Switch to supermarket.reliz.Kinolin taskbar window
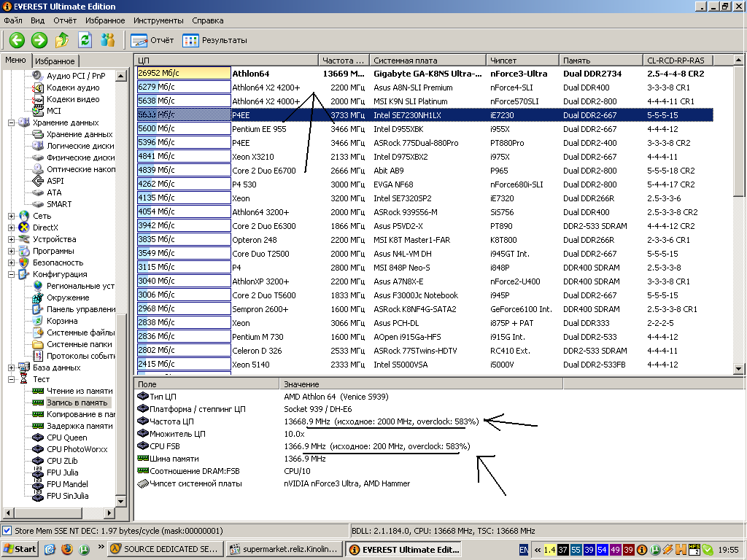Image resolution: width=747 pixels, height=560 pixels. pos(285,549)
